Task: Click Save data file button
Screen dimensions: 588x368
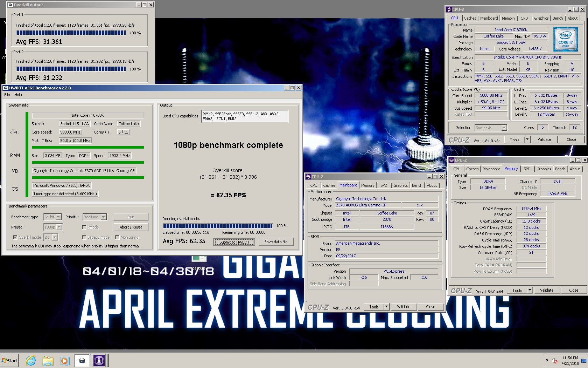Action: click(x=276, y=242)
